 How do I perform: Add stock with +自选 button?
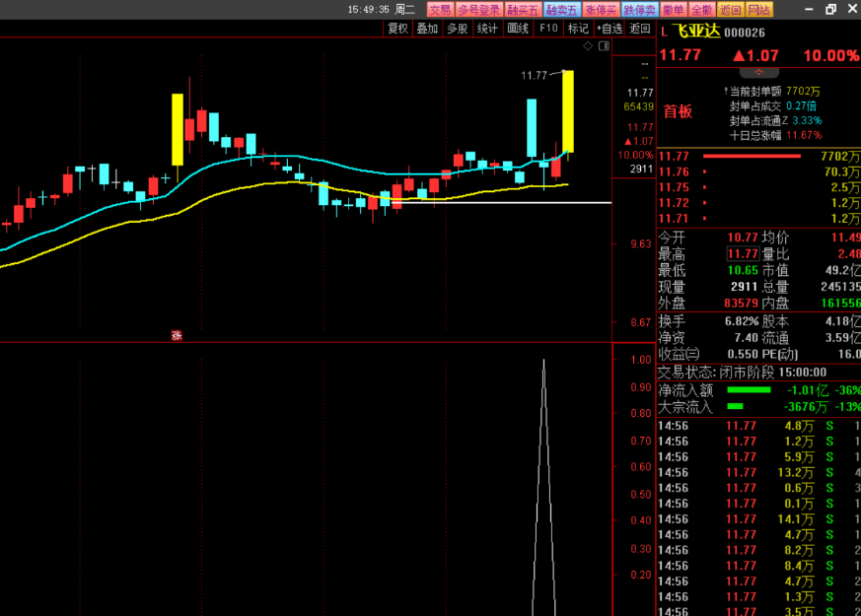click(x=610, y=29)
